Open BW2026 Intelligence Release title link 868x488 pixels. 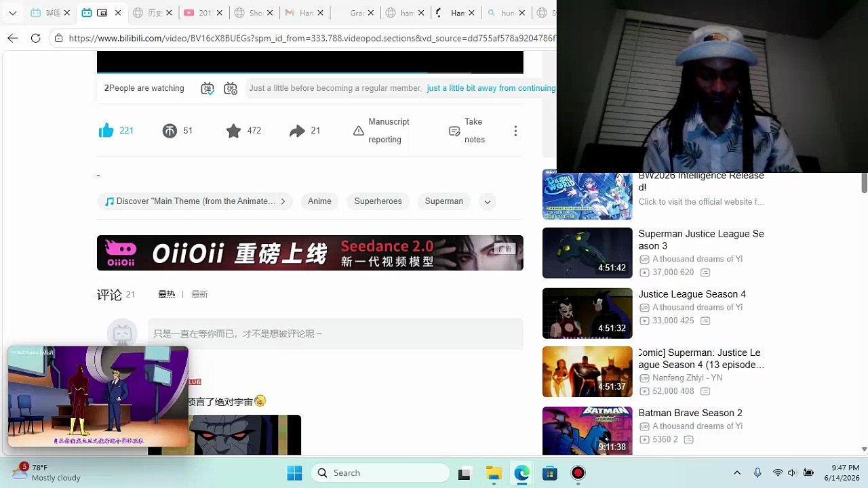701,181
